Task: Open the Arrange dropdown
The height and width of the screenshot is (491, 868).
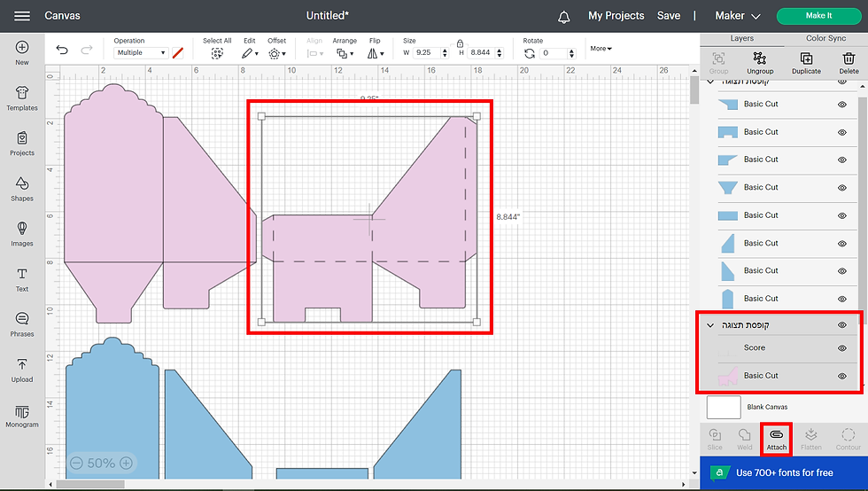Action: click(x=345, y=53)
